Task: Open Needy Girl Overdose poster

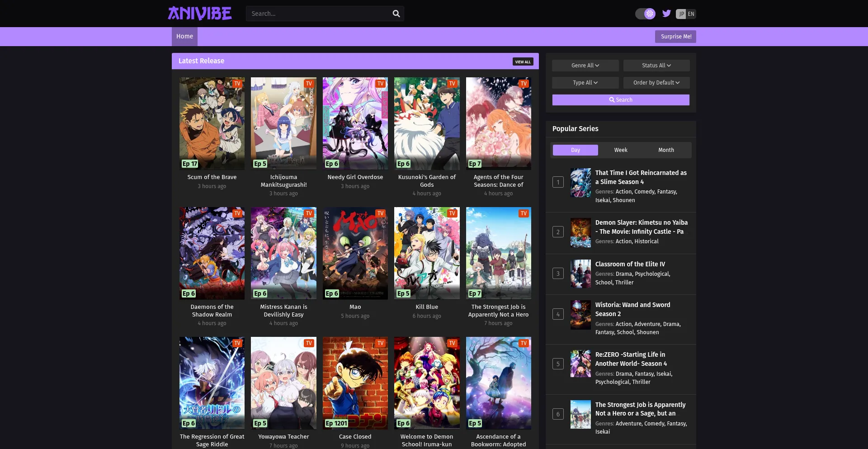Action: (355, 123)
